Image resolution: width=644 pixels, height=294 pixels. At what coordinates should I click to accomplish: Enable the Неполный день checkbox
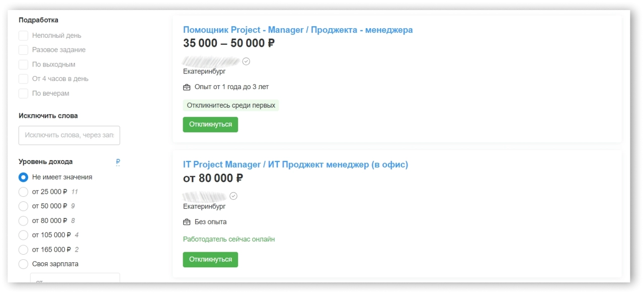23,35
